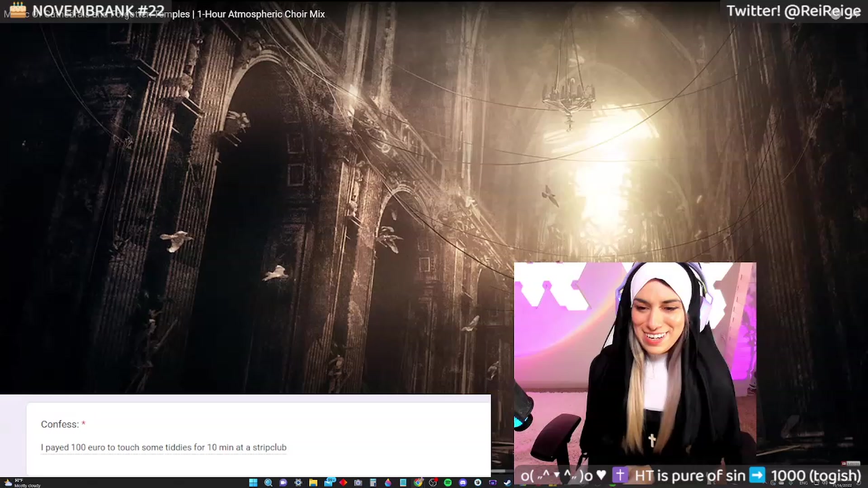Open Steam from the taskbar

508,483
